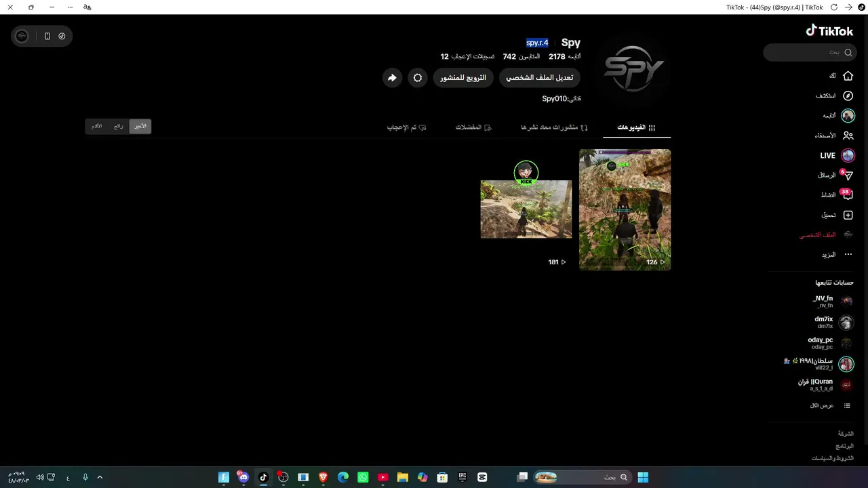Click the title bar navigation arrow

pyautogui.click(x=848, y=7)
